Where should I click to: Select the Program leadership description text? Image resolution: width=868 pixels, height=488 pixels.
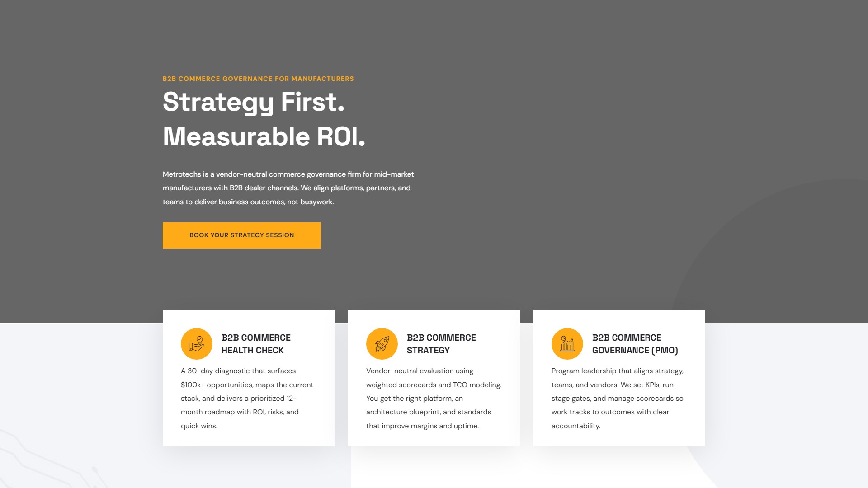click(x=617, y=398)
